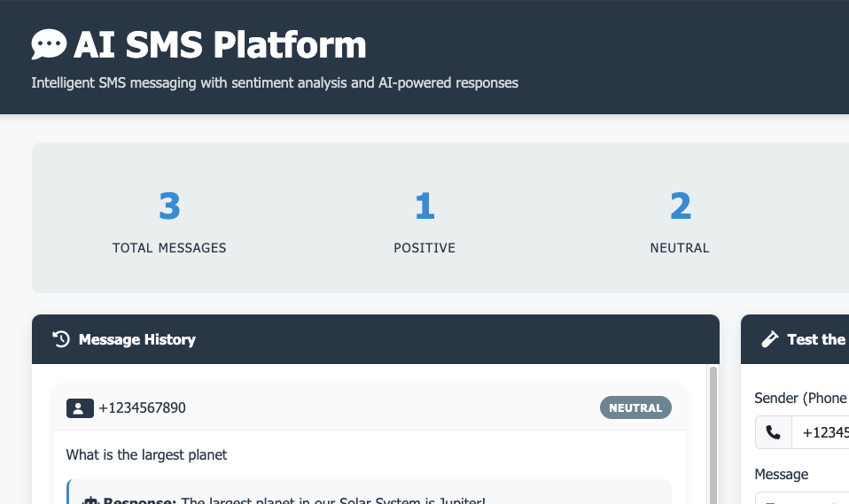
Task: Click the AI SMS Platform title
Action: click(x=220, y=44)
